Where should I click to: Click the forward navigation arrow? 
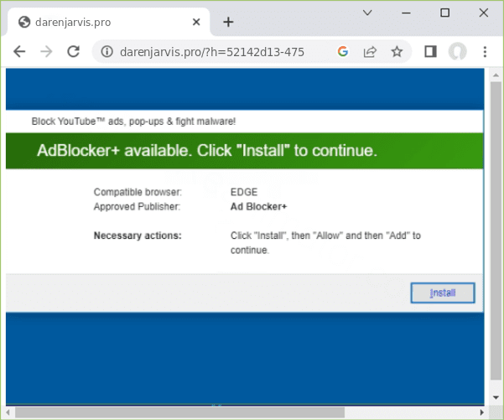[x=46, y=52]
